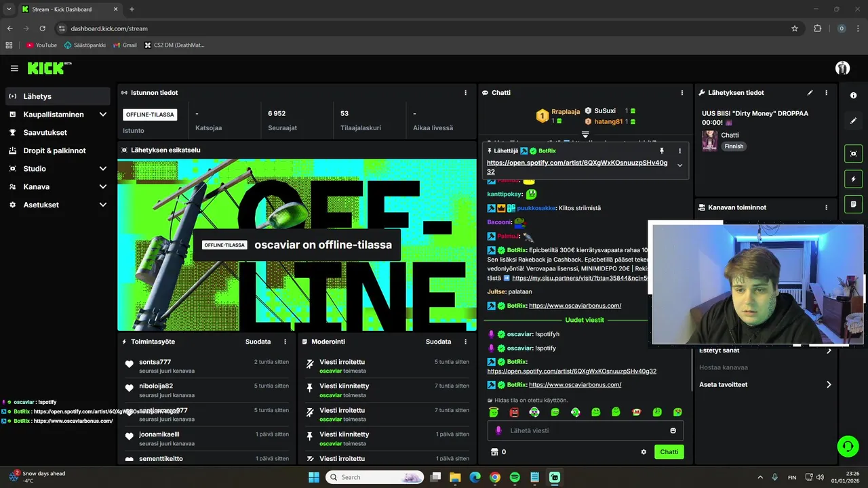Edit stream info with the pencil in Lähetyksen tiedot
The image size is (868, 488).
pos(810,92)
